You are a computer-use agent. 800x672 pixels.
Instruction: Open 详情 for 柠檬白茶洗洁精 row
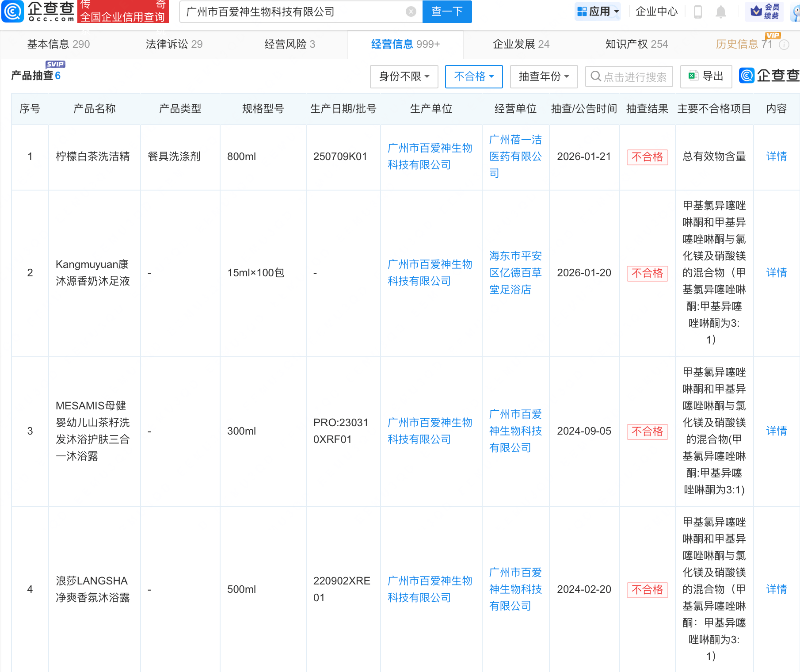coord(776,157)
